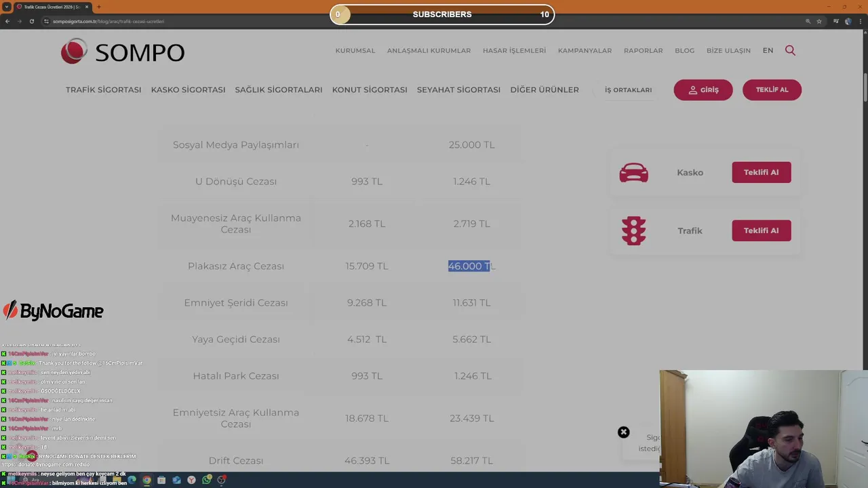Click the ByNoGame logo overlay
The width and height of the screenshot is (868, 488).
tap(53, 311)
